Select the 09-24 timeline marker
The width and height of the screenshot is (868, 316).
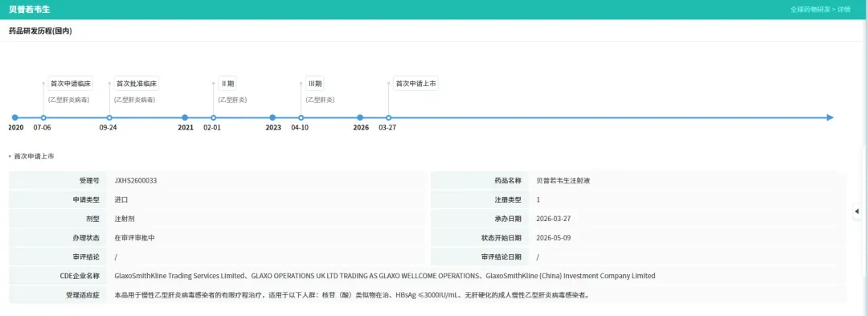pyautogui.click(x=109, y=117)
